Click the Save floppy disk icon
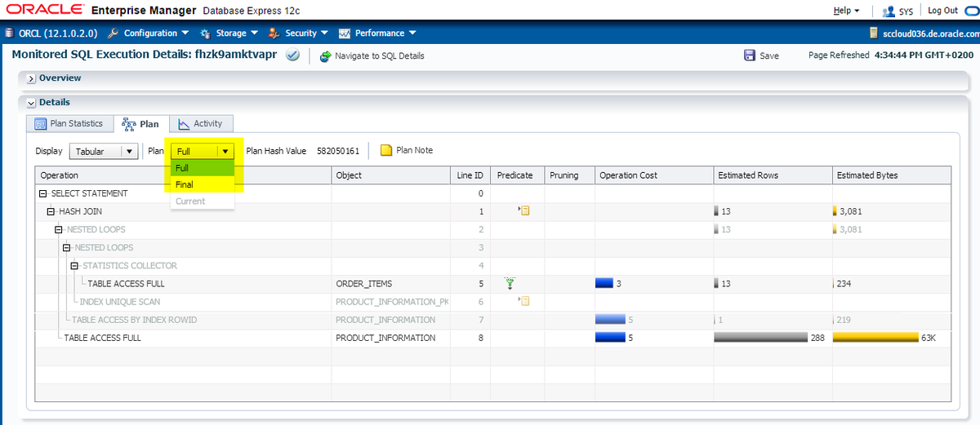Viewport: 980px width, 425px height. point(750,55)
